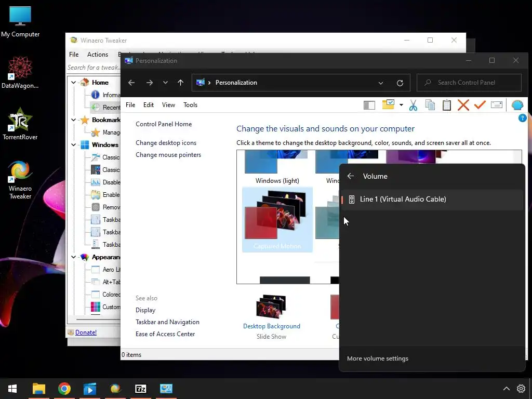Click the Donate! link in Winaero Tweaker
Viewport: 532px width, 399px height.
(x=86, y=332)
